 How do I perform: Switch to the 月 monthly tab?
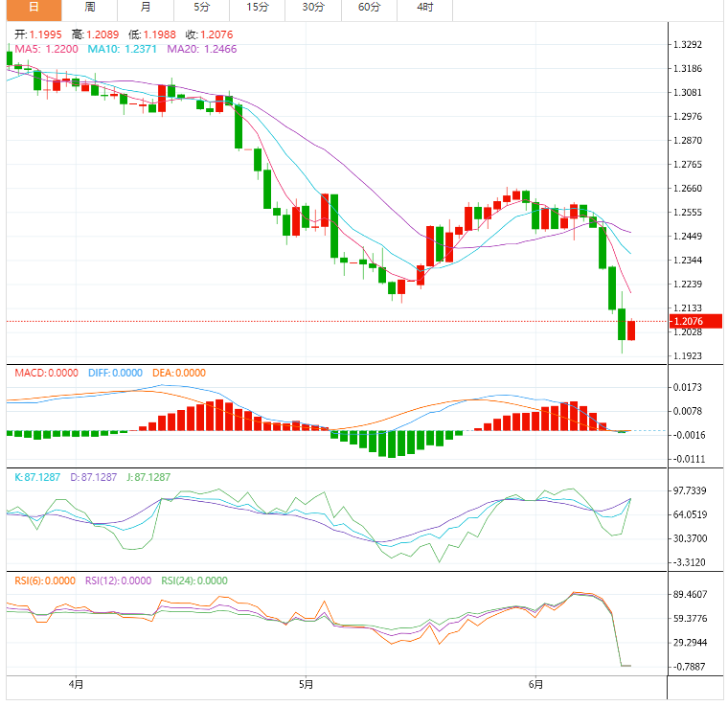pyautogui.click(x=146, y=10)
